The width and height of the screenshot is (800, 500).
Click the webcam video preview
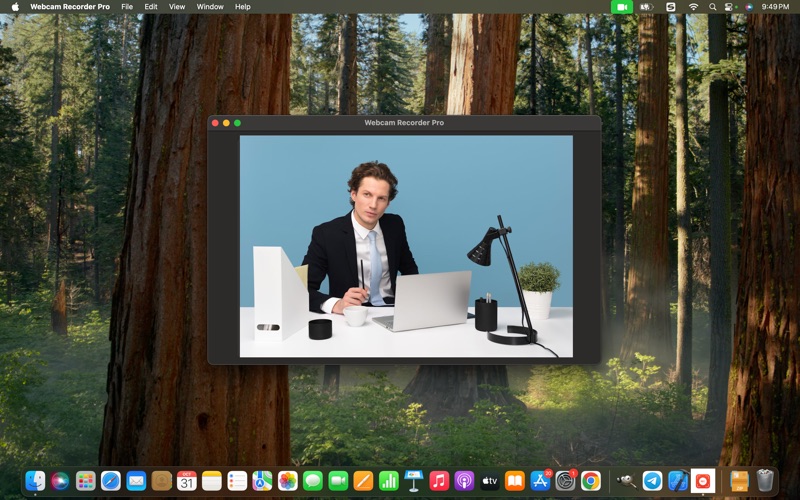point(406,246)
